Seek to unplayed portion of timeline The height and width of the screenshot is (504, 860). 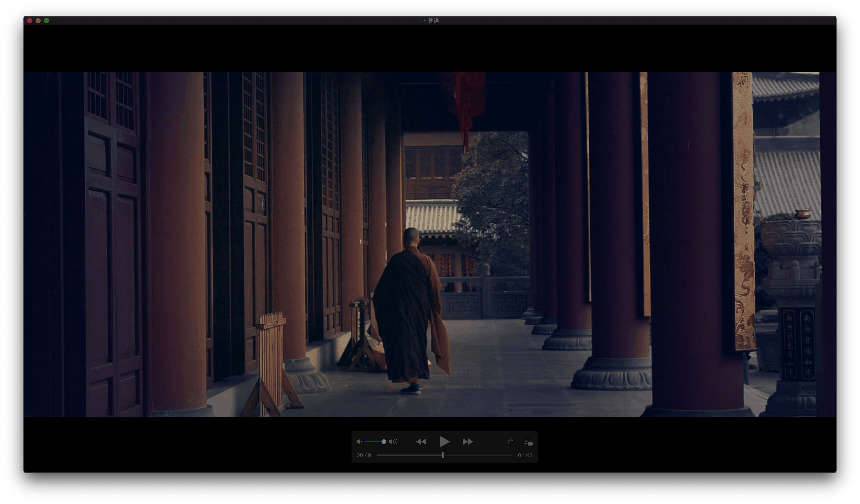point(478,455)
